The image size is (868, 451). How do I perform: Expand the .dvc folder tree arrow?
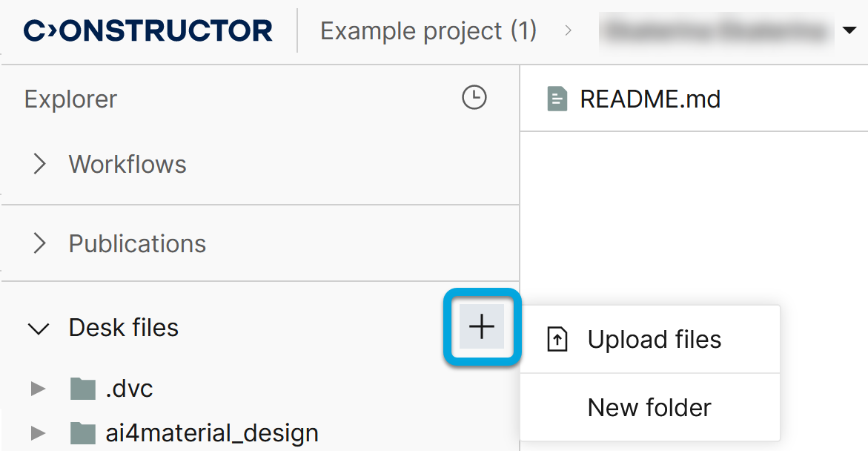coord(38,388)
